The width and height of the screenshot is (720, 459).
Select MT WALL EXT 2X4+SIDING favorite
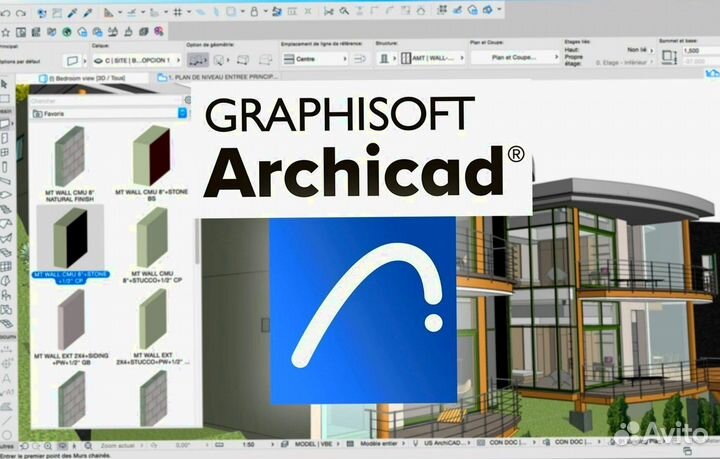click(x=71, y=327)
